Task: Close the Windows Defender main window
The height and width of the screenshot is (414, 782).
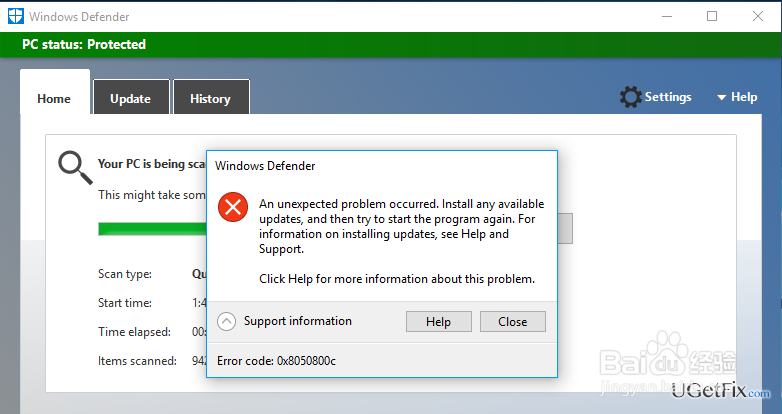Action: 757,16
